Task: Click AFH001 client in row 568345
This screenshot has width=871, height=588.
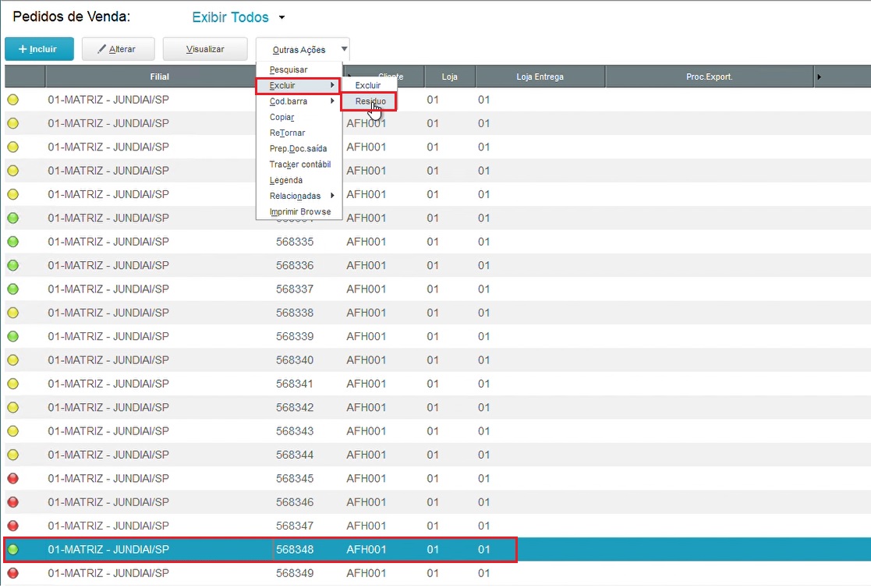Action: (366, 479)
